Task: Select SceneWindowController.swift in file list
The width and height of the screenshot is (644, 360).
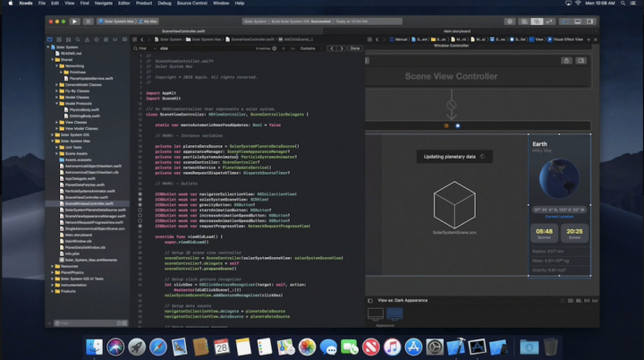Action: click(89, 203)
